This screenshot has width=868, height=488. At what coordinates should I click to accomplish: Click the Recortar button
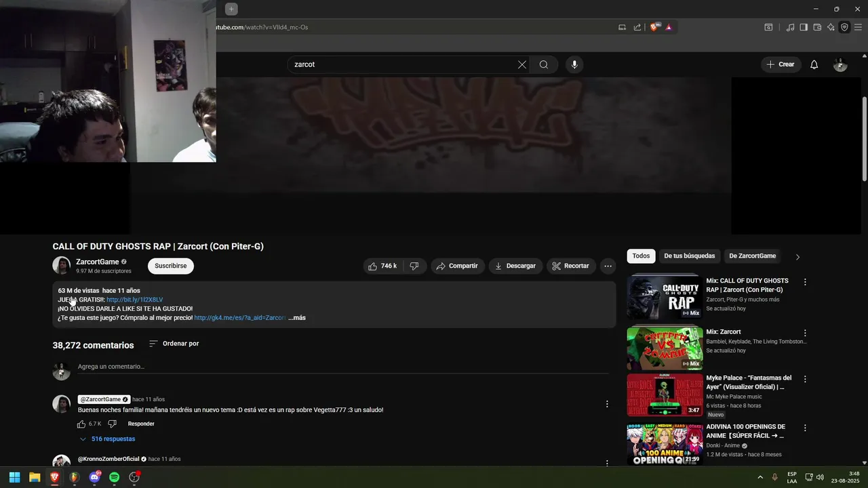coord(570,266)
